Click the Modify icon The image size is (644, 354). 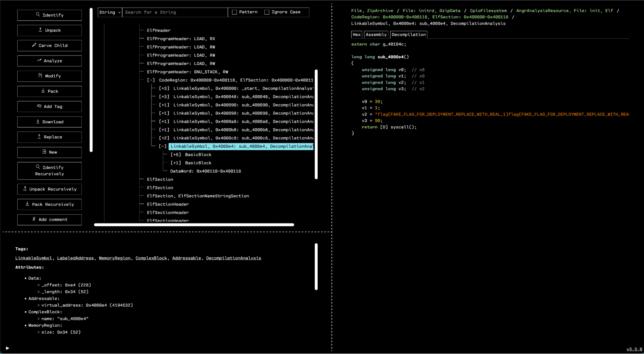click(40, 75)
